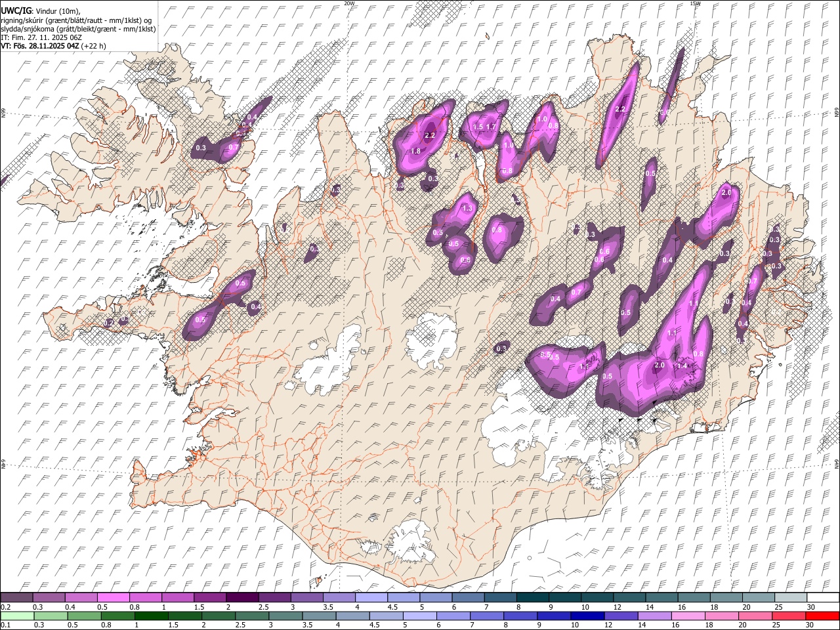Pick the 5 light periwinkle rain legend swatch

420,616
